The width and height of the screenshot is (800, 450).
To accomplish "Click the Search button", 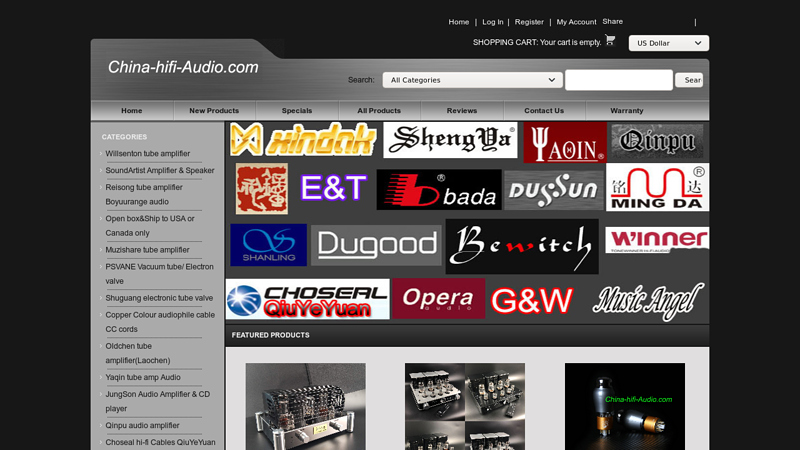I will click(689, 80).
